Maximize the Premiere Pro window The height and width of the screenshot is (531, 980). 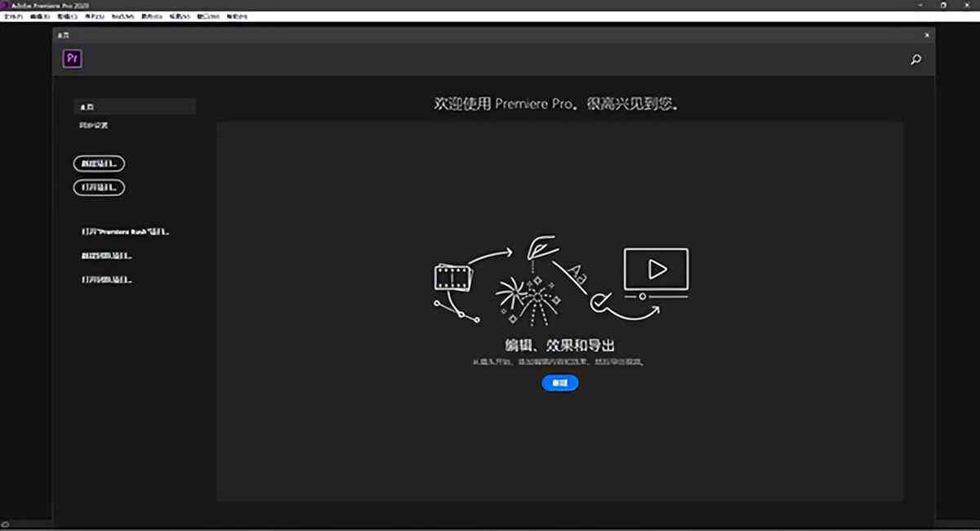tap(942, 5)
